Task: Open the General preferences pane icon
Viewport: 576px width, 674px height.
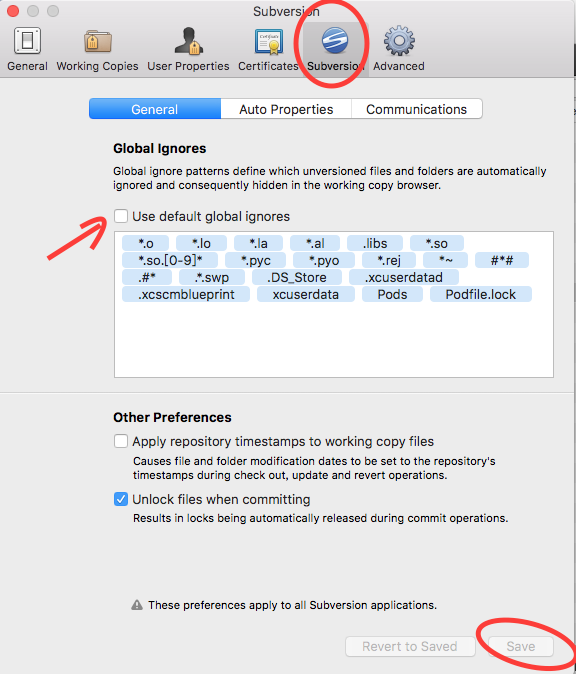Action: point(28,41)
